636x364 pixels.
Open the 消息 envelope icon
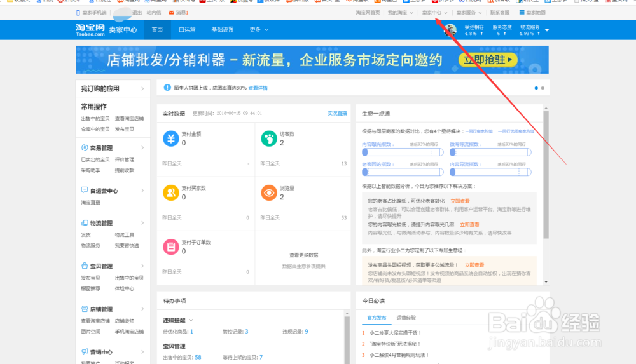click(x=171, y=13)
